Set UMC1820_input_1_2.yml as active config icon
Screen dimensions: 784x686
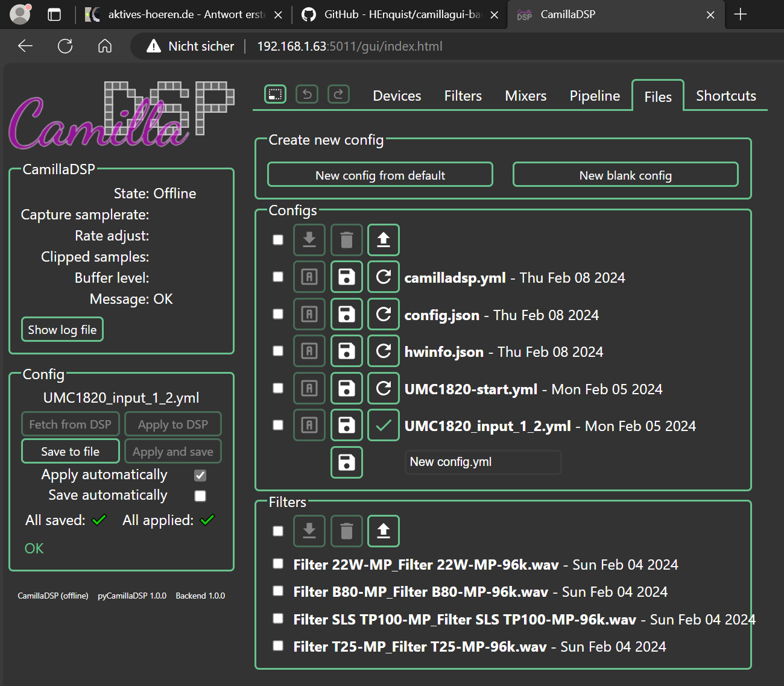tap(309, 425)
